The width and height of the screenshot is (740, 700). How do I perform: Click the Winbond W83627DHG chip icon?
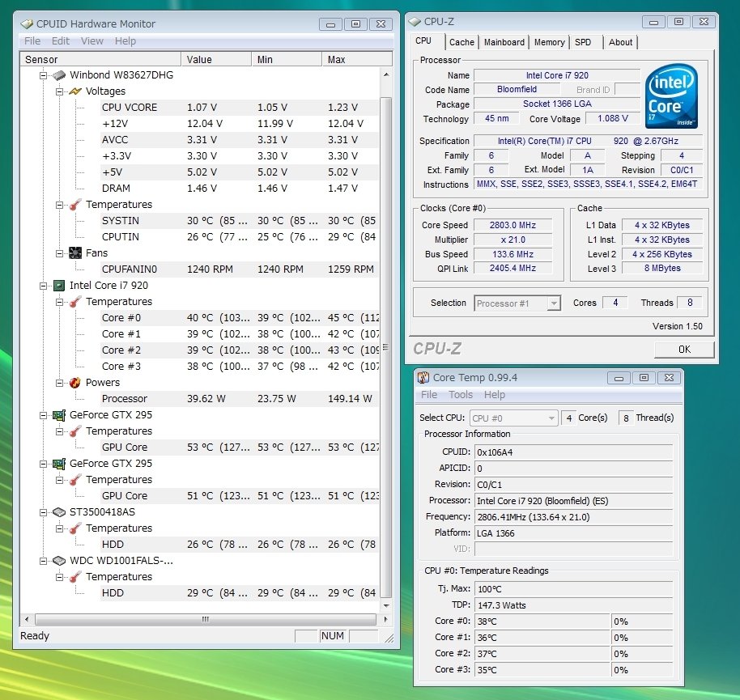58,75
